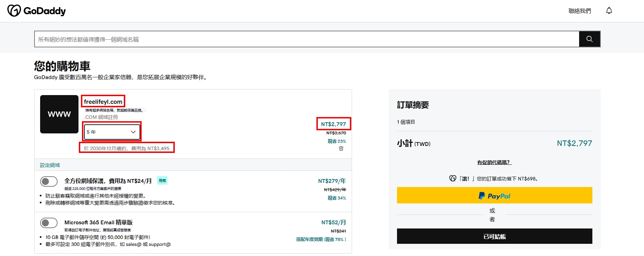
Task: Enable 全方位網域保護 toggle
Action: click(x=49, y=181)
